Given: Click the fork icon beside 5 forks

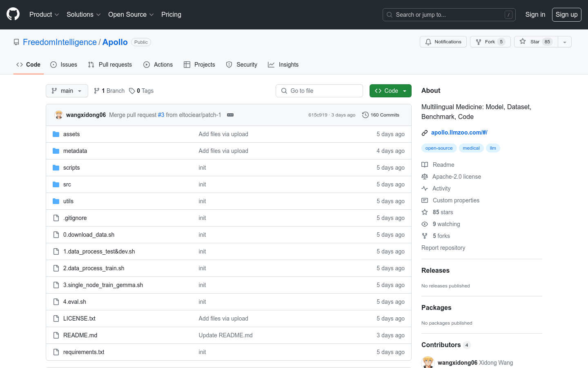Looking at the screenshot, I should coord(425,236).
